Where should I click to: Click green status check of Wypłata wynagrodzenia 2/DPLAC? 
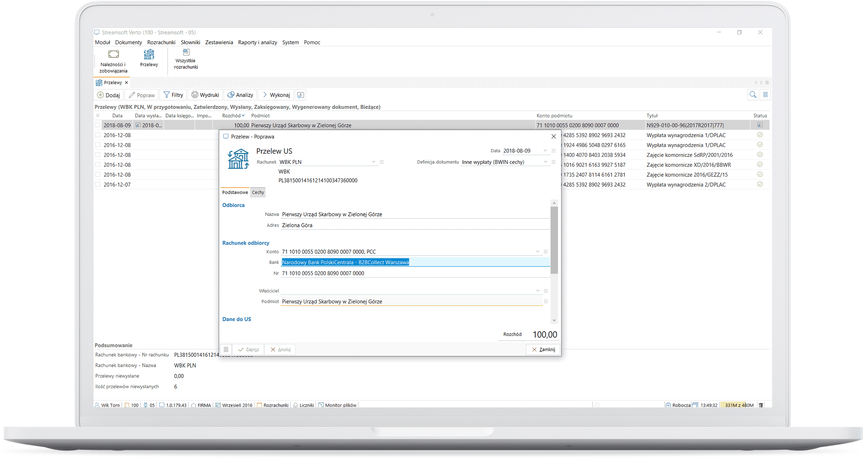(760, 184)
